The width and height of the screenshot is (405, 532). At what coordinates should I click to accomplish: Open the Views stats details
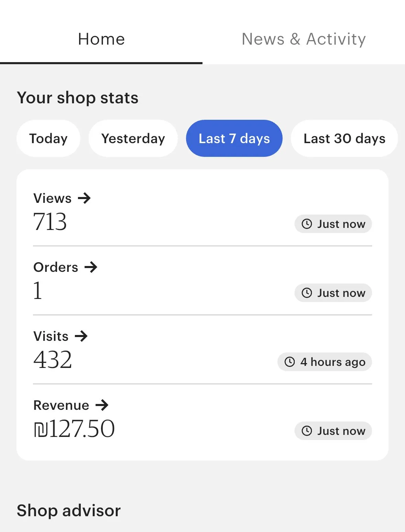point(53,198)
